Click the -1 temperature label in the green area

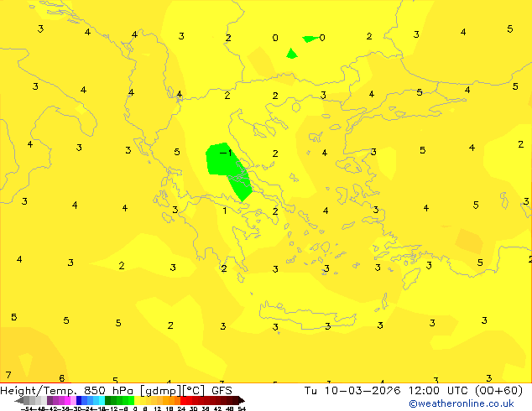coord(225,153)
